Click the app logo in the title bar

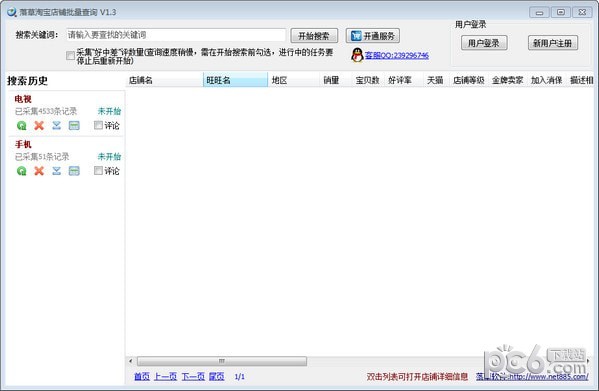(11, 12)
